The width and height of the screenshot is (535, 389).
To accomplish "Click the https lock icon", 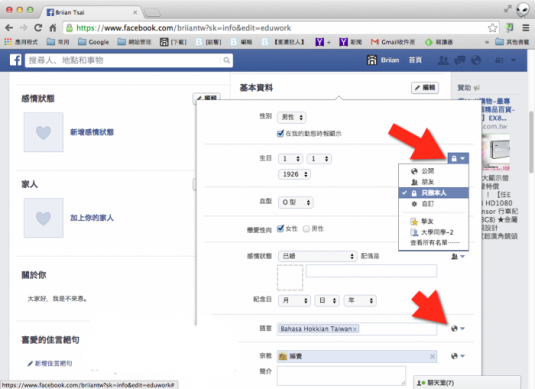I will tap(69, 28).
